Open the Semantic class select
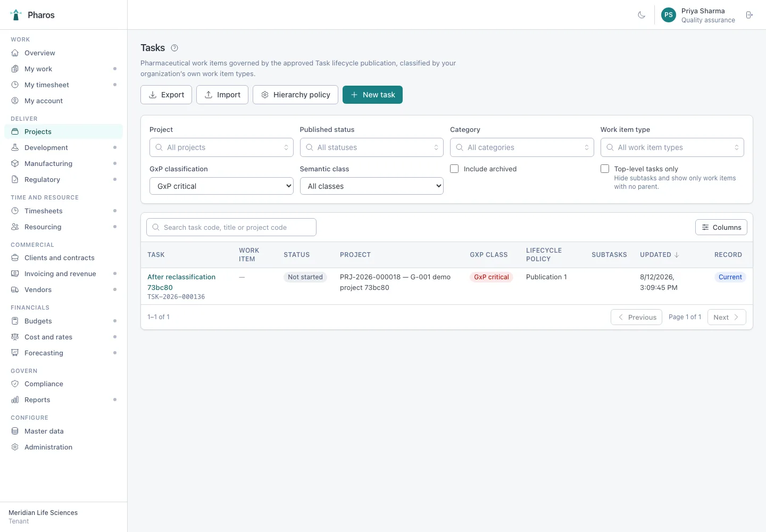 pyautogui.click(x=372, y=186)
